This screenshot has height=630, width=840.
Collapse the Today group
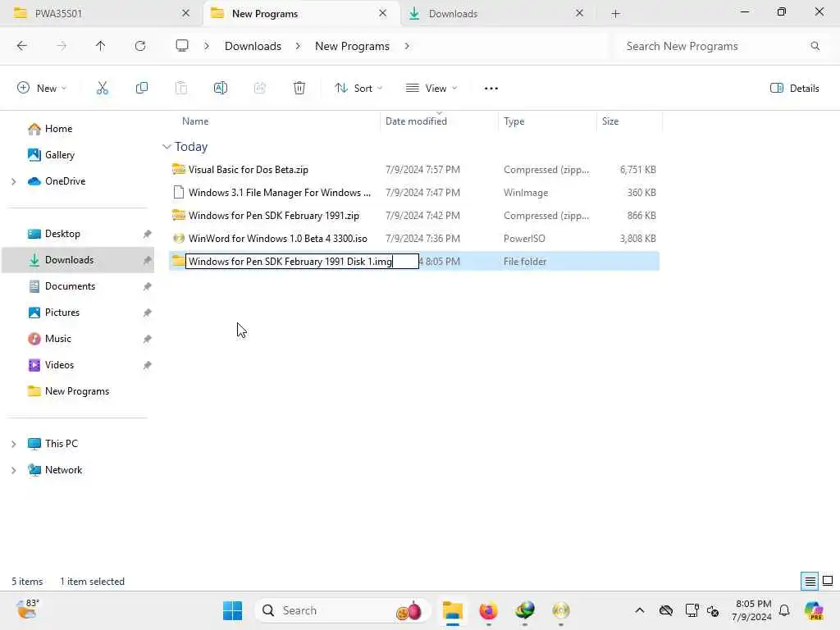[x=167, y=147]
